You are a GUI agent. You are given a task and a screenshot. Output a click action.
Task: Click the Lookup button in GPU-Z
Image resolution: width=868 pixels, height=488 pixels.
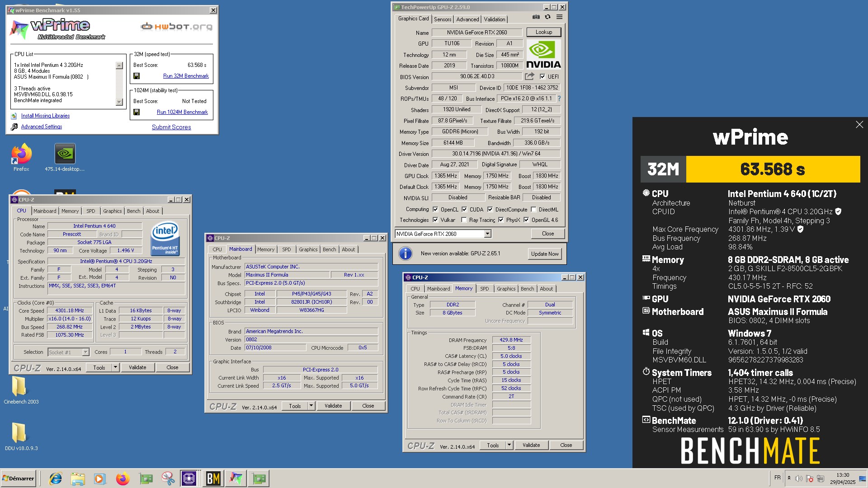(543, 32)
